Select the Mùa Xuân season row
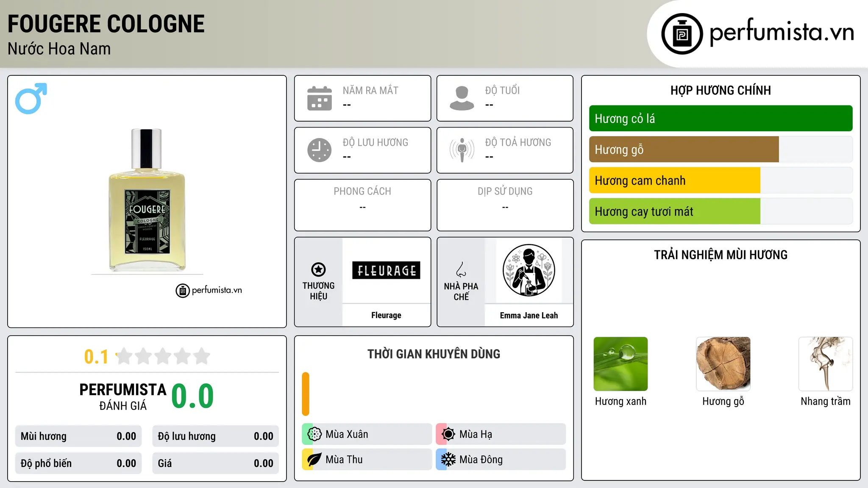Image resolution: width=868 pixels, height=488 pixels. pyautogui.click(x=367, y=434)
